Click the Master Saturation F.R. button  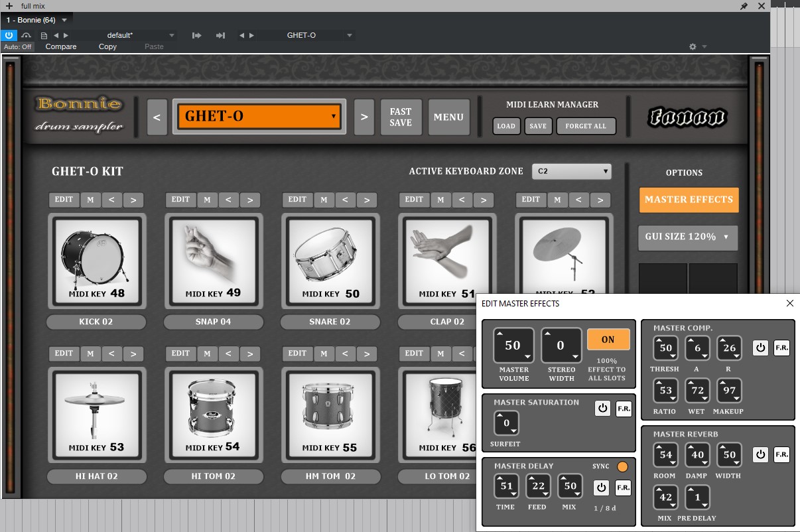coord(624,409)
